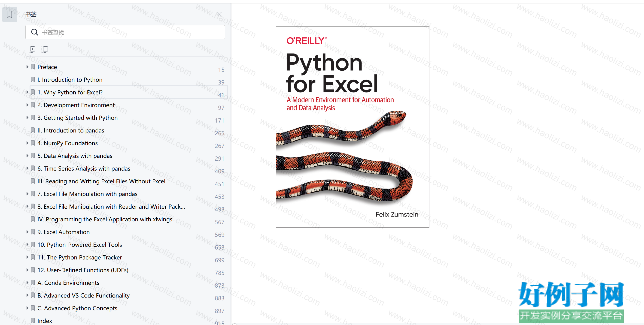Open A. Conda Environments bookmark
Viewport: 644px width, 325px height.
pyautogui.click(x=68, y=283)
